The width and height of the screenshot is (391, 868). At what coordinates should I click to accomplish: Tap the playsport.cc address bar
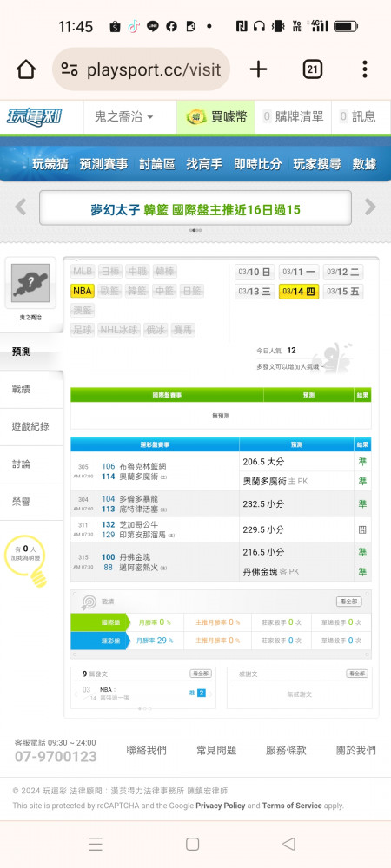142,69
